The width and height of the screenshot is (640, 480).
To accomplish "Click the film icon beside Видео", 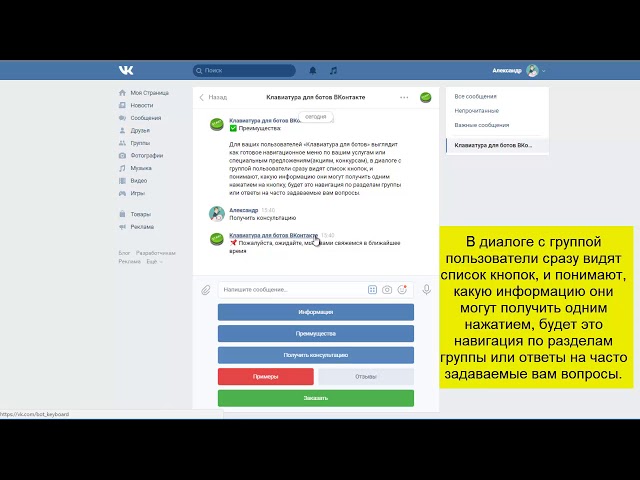I will 122,181.
